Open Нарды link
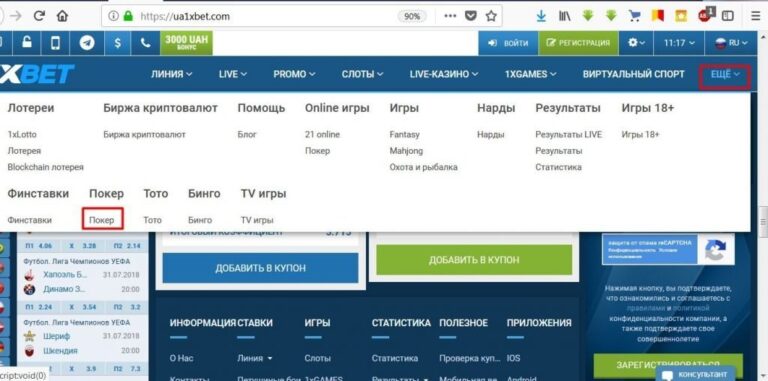This screenshot has height=381, width=768. (x=490, y=134)
